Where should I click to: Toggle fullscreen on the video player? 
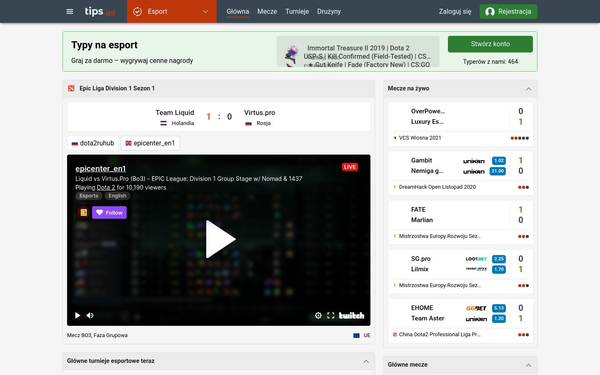(x=331, y=315)
